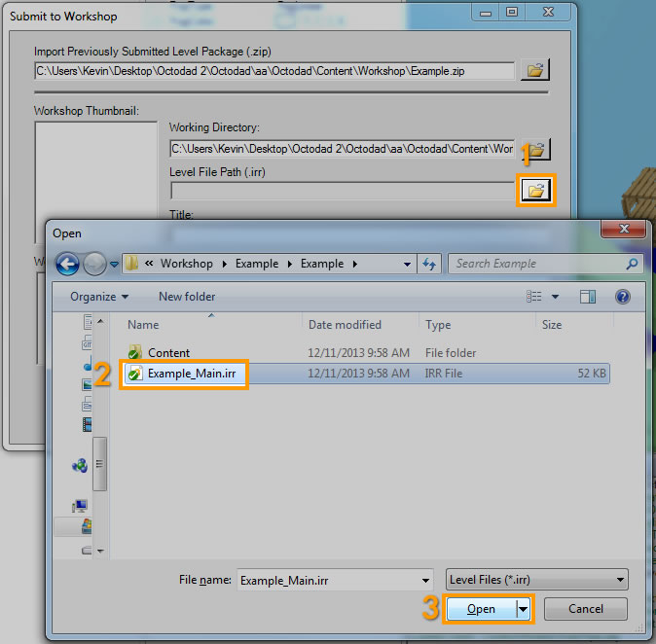Click the sidebar scrollbar thumb
Viewport: 656px width, 644px height.
click(99, 464)
